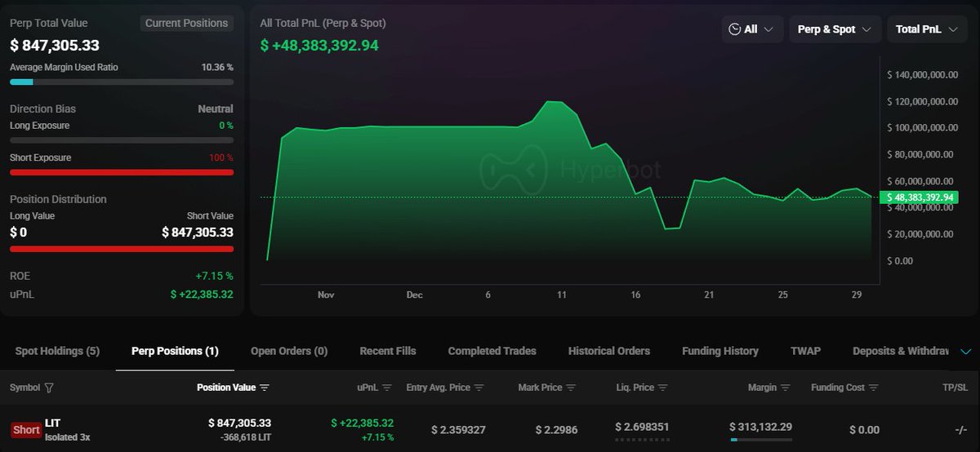Expand the Perp & Spot dropdown
The height and width of the screenshot is (452, 980).
tap(835, 29)
